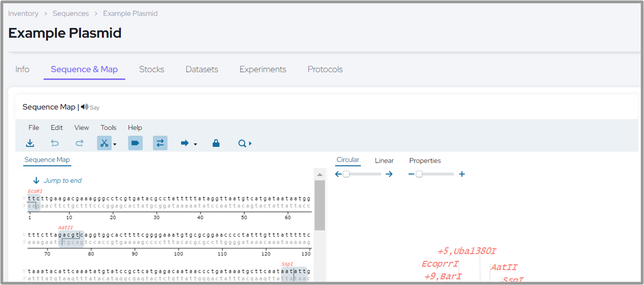This screenshot has width=644, height=285.
Task: Click the undo arrow icon
Action: (x=55, y=143)
